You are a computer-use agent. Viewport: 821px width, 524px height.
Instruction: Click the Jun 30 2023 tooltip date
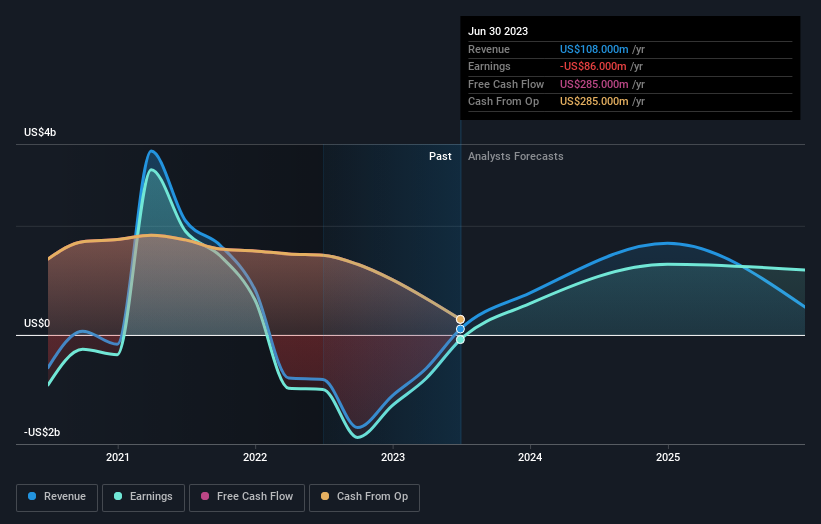(498, 31)
